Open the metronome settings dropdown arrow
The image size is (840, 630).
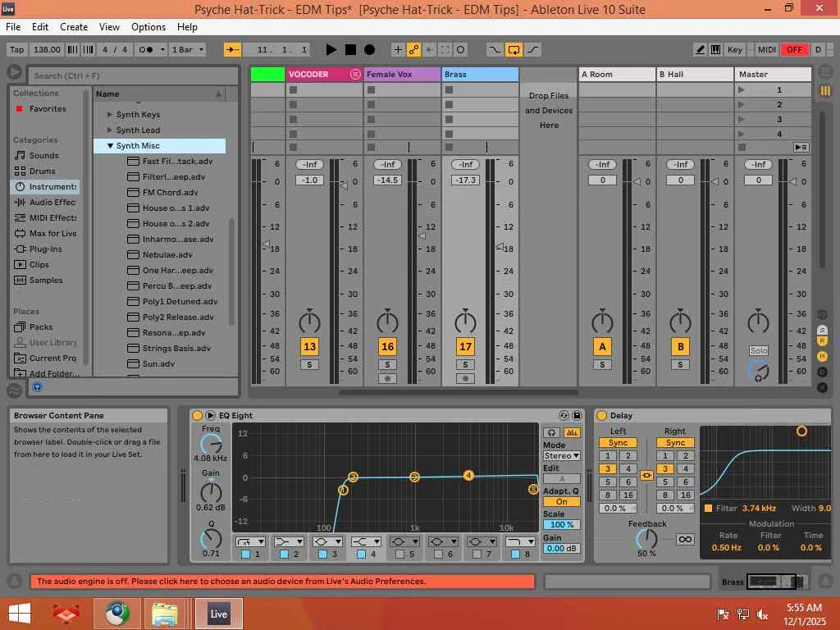162,50
